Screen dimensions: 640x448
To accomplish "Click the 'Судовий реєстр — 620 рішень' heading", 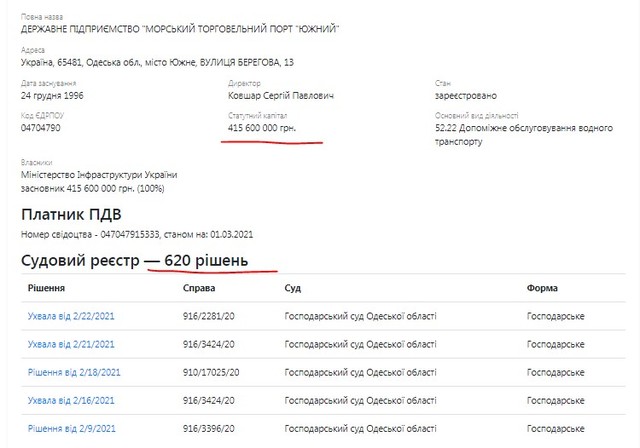I will [149, 262].
